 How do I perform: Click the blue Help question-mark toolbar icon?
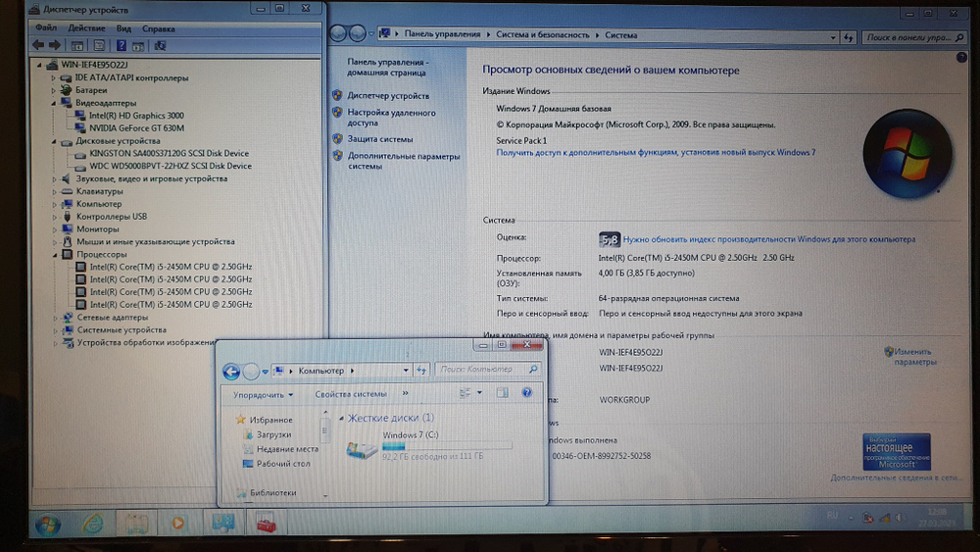(x=122, y=46)
